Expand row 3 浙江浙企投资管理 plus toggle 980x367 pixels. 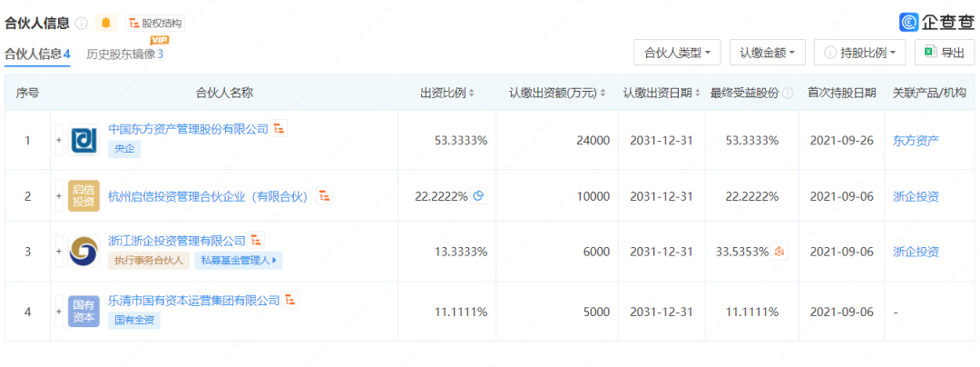[x=59, y=252]
